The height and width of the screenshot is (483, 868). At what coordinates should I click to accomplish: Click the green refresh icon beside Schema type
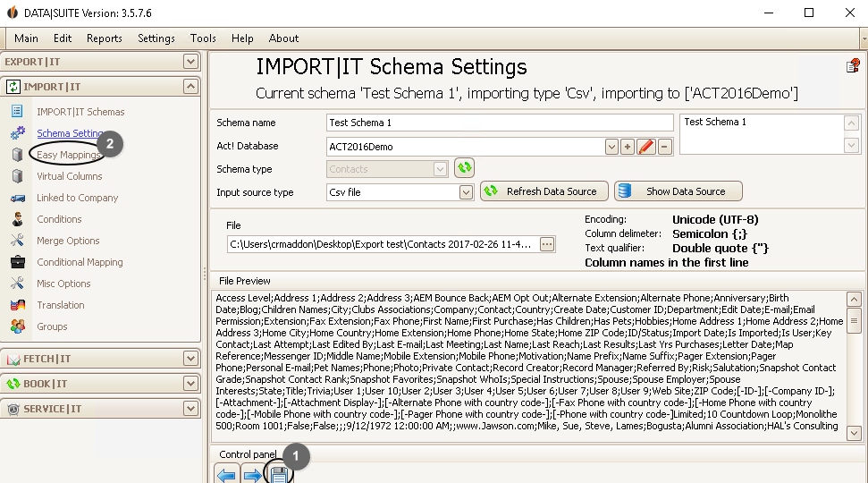click(x=464, y=168)
